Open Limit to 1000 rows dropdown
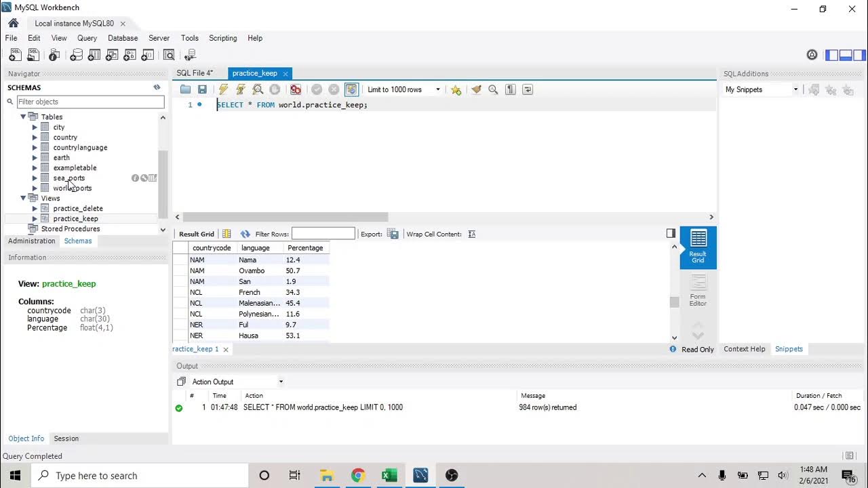 coord(404,89)
